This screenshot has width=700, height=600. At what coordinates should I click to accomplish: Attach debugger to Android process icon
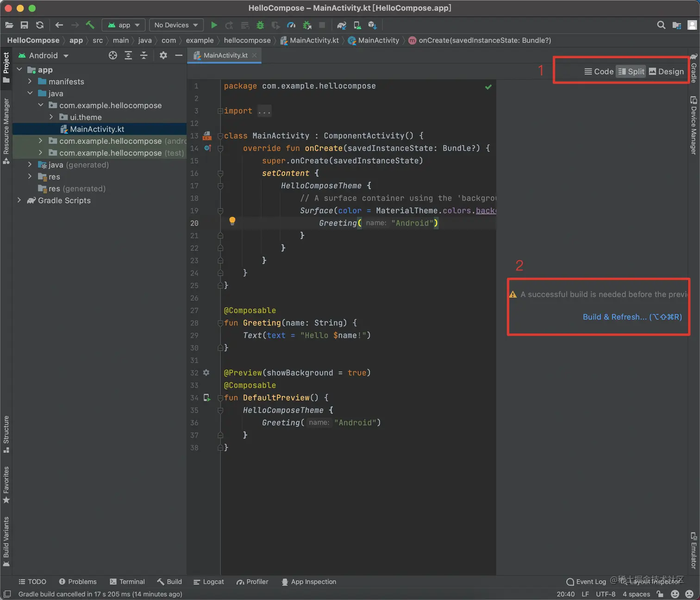click(306, 25)
